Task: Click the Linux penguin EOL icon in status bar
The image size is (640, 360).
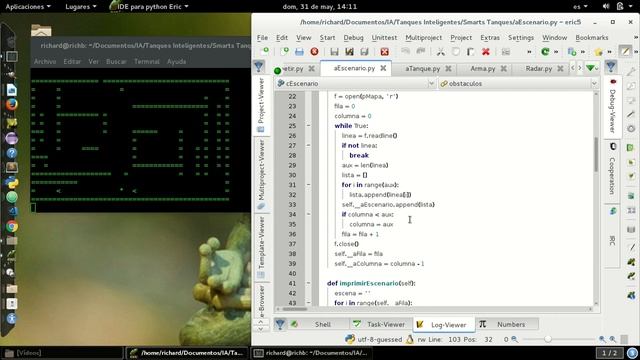Action: 409,339
